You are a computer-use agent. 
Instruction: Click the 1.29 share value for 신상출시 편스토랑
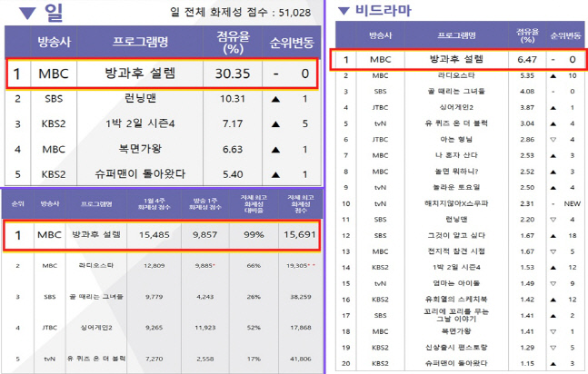coord(527,348)
